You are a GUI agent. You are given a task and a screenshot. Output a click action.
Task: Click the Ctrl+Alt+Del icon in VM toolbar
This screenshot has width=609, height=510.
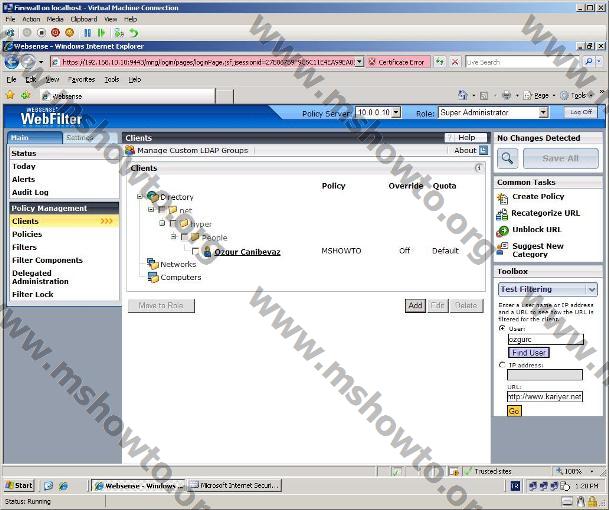pos(10,33)
